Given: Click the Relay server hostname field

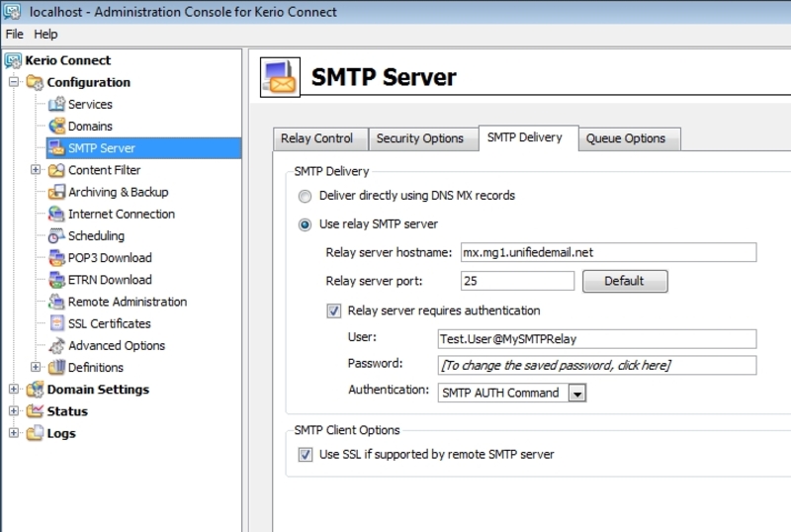Looking at the screenshot, I should (608, 253).
